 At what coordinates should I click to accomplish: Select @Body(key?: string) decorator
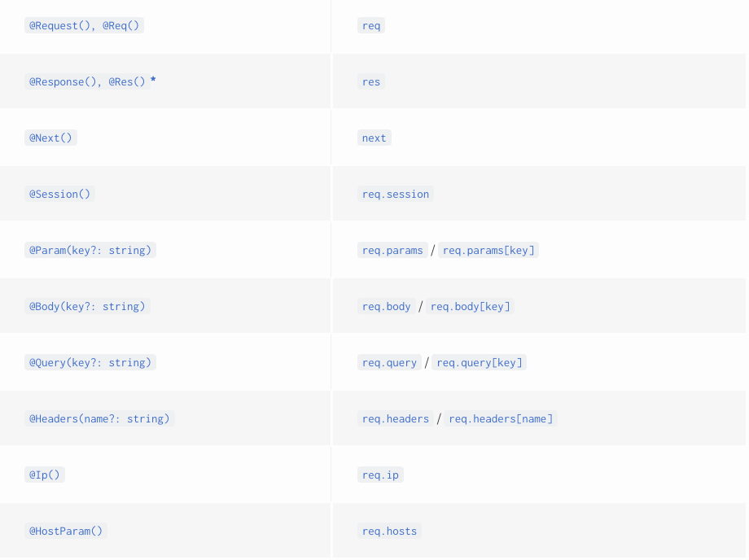[87, 307]
